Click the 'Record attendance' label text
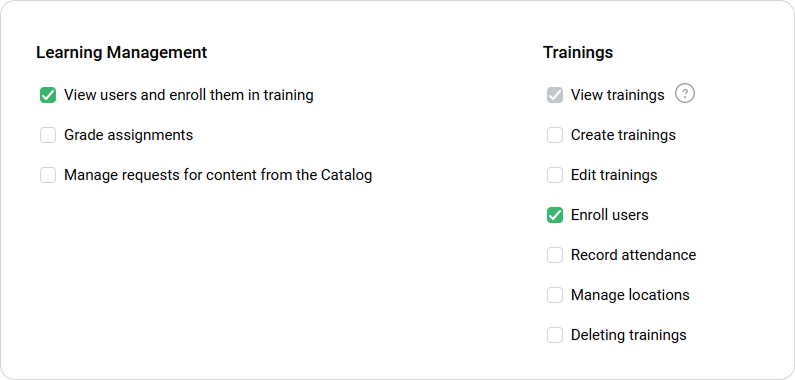This screenshot has height=380, width=795. [x=633, y=255]
